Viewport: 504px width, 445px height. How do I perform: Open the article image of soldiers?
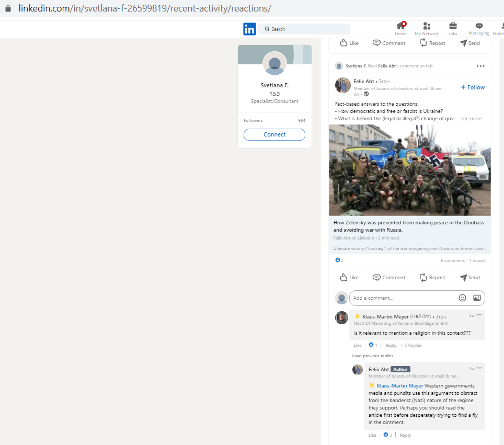409,170
